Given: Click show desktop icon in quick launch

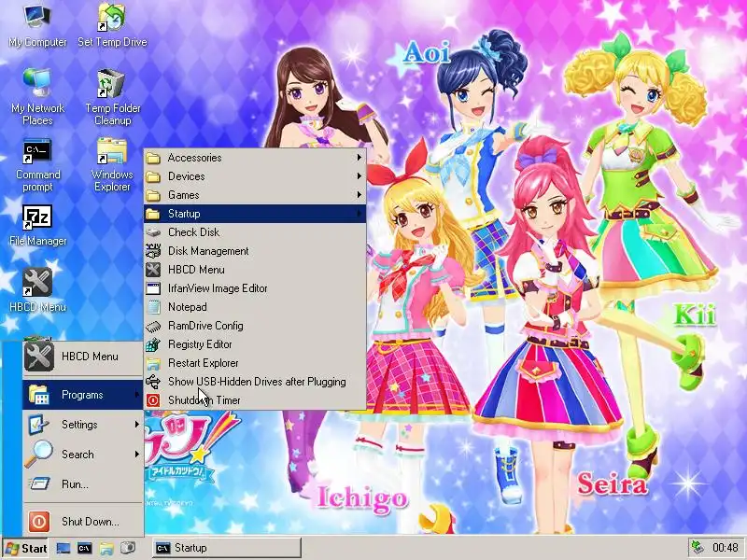Looking at the screenshot, I should pyautogui.click(x=63, y=548).
